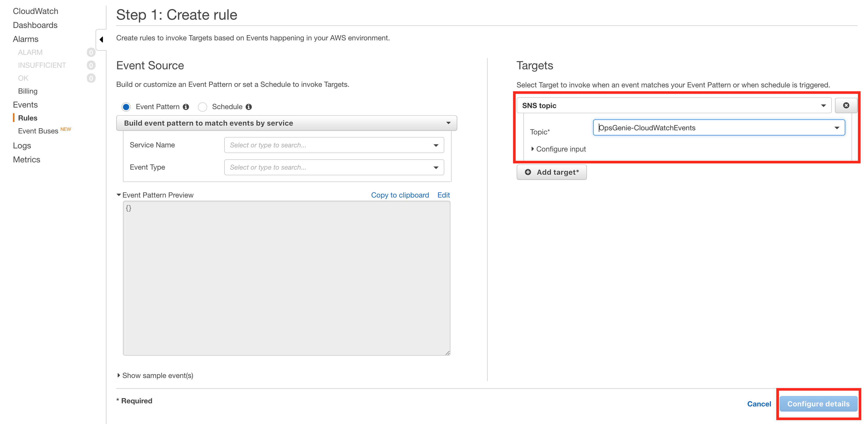This screenshot has width=868, height=424.
Task: Click the Configure details button
Action: tap(818, 404)
